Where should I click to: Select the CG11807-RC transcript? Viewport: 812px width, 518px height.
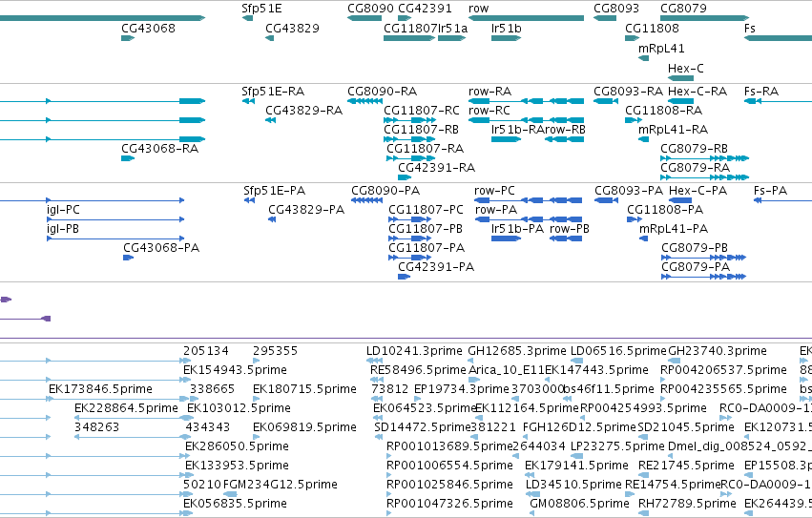408,120
